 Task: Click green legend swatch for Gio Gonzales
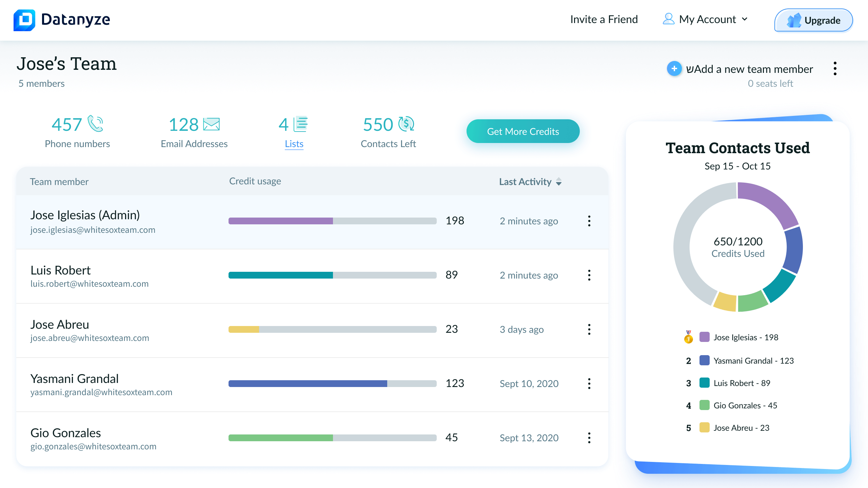pyautogui.click(x=705, y=405)
